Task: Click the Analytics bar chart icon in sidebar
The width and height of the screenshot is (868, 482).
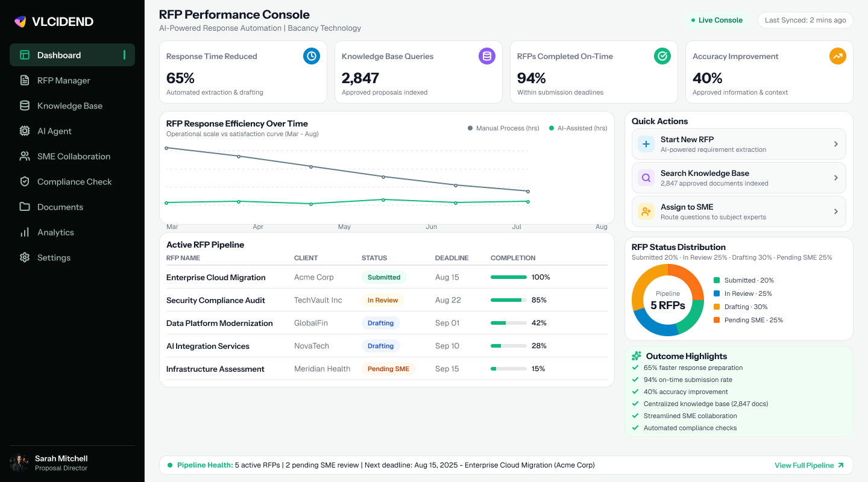Action: 25,232
